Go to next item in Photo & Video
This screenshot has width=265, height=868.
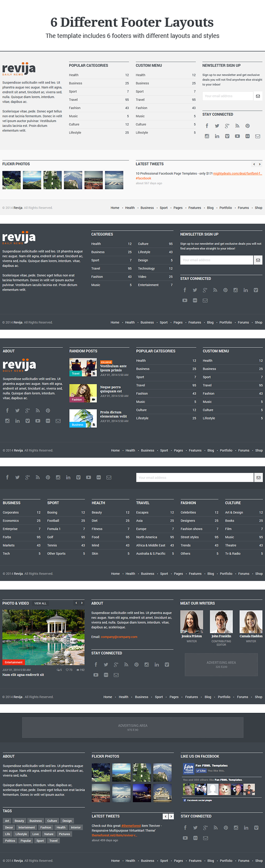82,603
